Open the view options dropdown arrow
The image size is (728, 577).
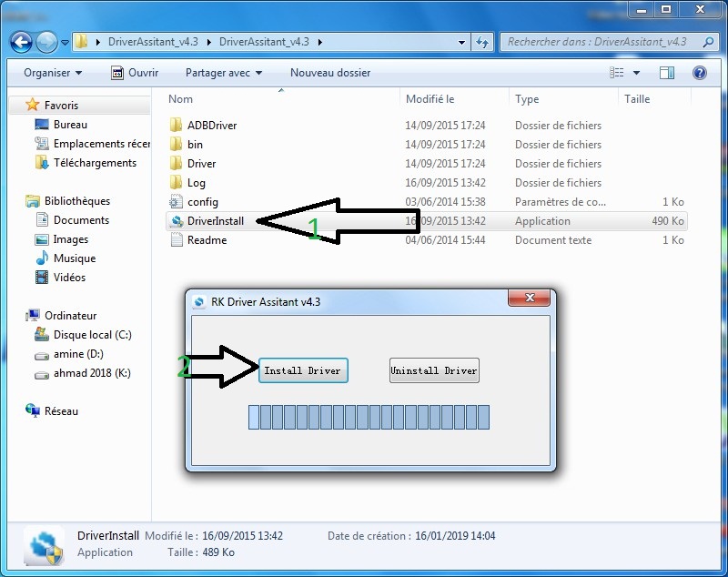point(636,73)
